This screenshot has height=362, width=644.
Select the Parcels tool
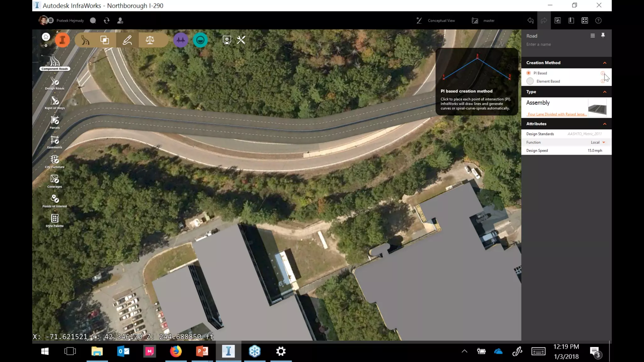coord(55,123)
